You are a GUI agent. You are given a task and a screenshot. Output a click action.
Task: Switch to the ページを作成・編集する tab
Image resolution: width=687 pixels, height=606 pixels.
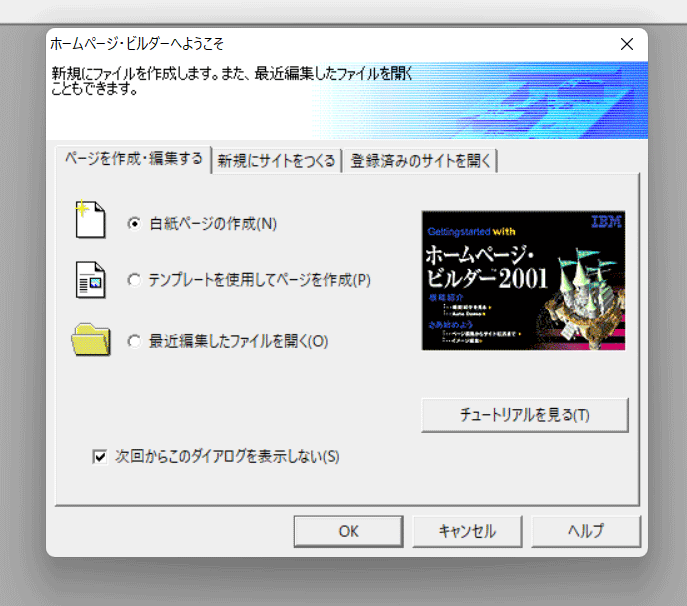133,159
